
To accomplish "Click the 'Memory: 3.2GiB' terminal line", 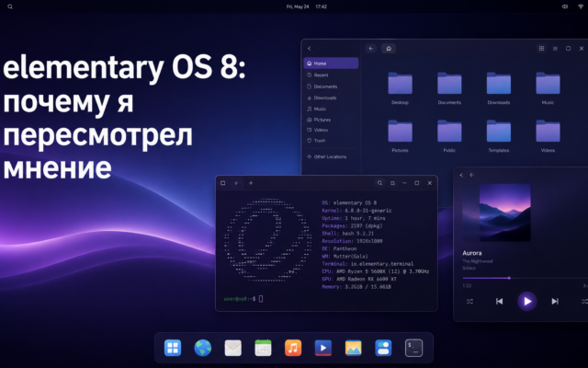I will 356,286.
